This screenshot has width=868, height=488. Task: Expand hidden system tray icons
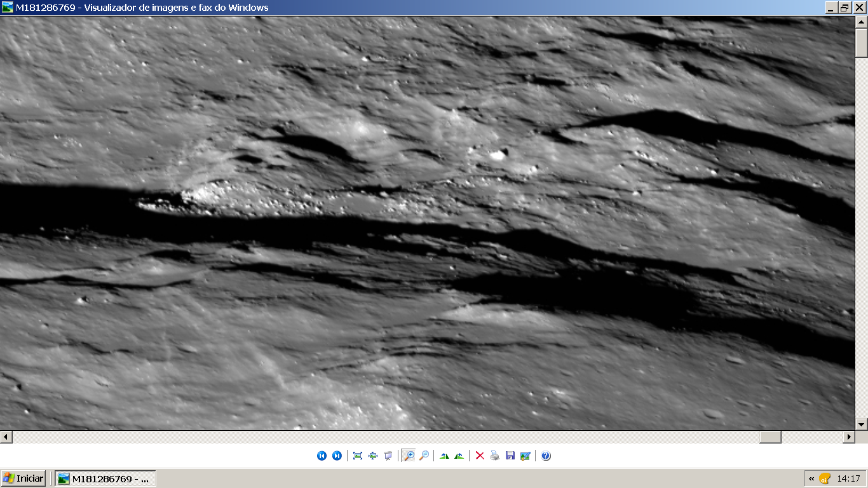click(811, 478)
